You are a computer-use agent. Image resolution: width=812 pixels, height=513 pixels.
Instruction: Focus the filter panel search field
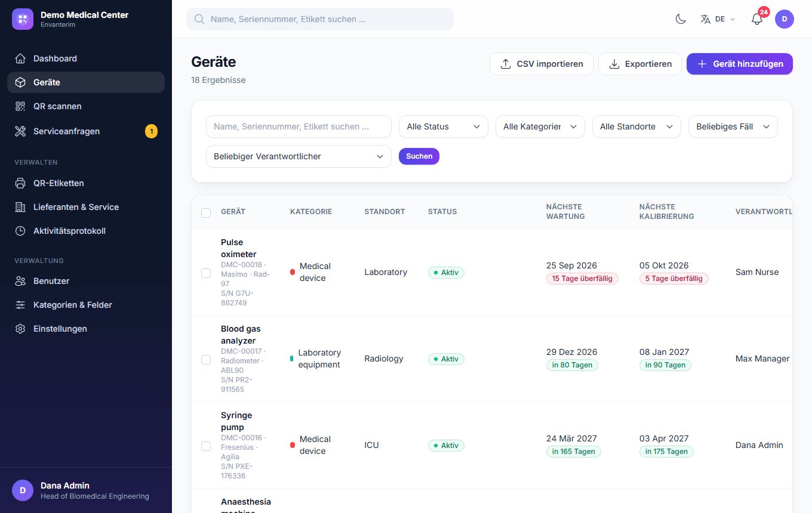tap(299, 126)
